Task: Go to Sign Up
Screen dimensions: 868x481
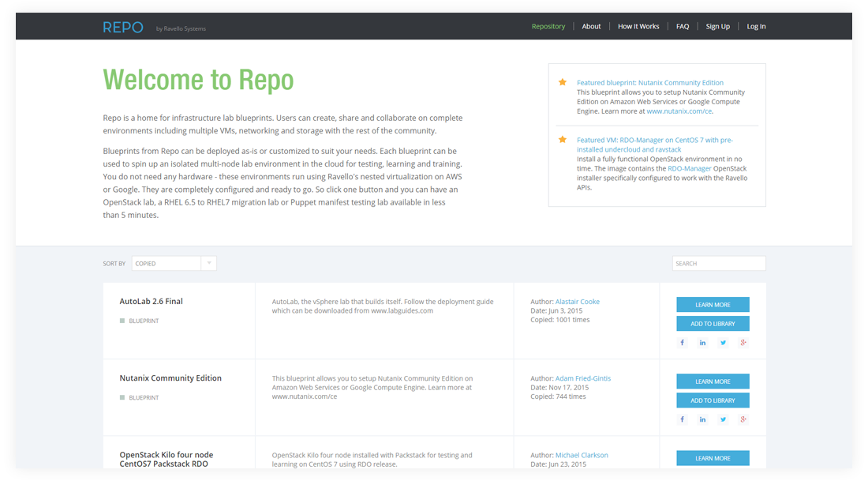Action: coord(717,26)
